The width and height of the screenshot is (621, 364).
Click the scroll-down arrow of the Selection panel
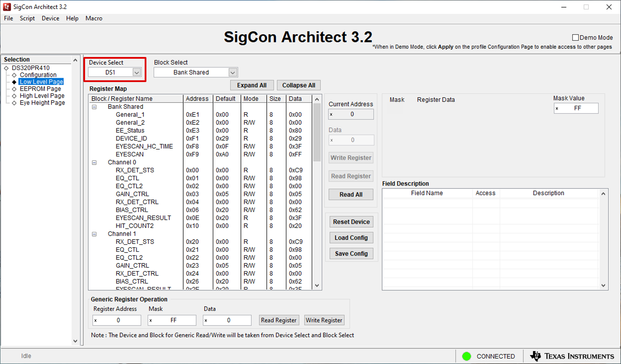[x=75, y=341]
